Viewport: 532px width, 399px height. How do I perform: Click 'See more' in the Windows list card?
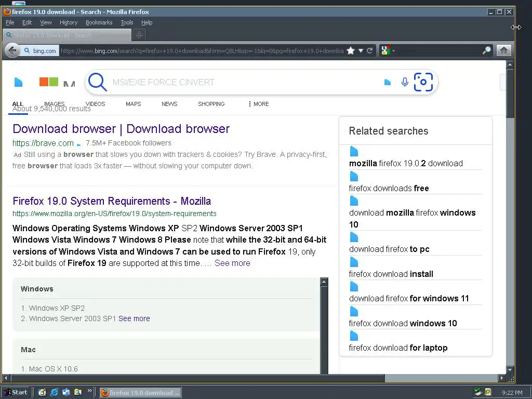tap(134, 318)
